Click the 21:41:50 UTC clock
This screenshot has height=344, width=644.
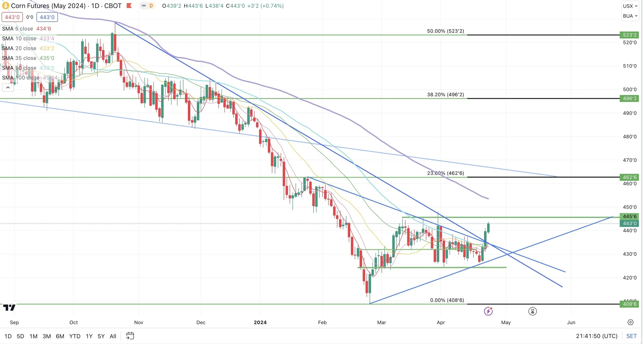[x=597, y=336]
